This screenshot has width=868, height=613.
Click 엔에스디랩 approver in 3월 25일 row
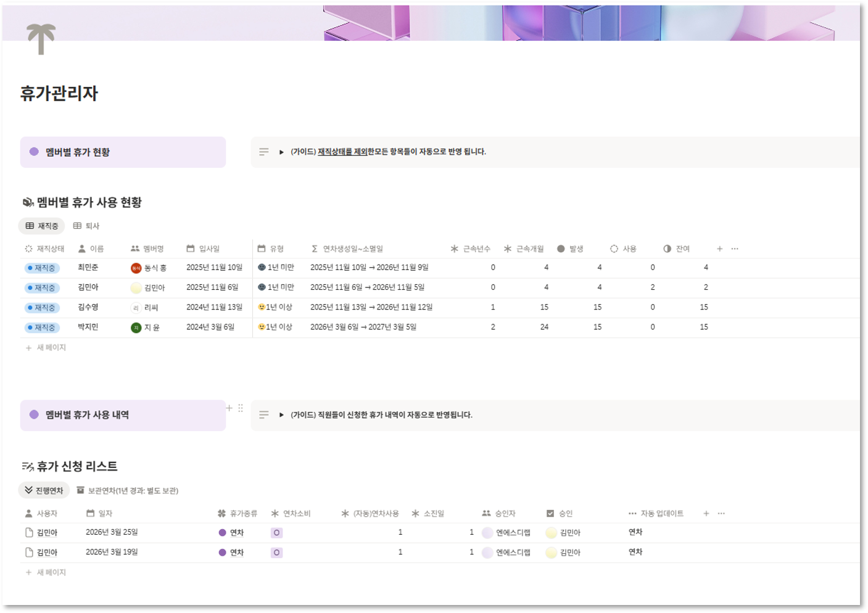(506, 533)
